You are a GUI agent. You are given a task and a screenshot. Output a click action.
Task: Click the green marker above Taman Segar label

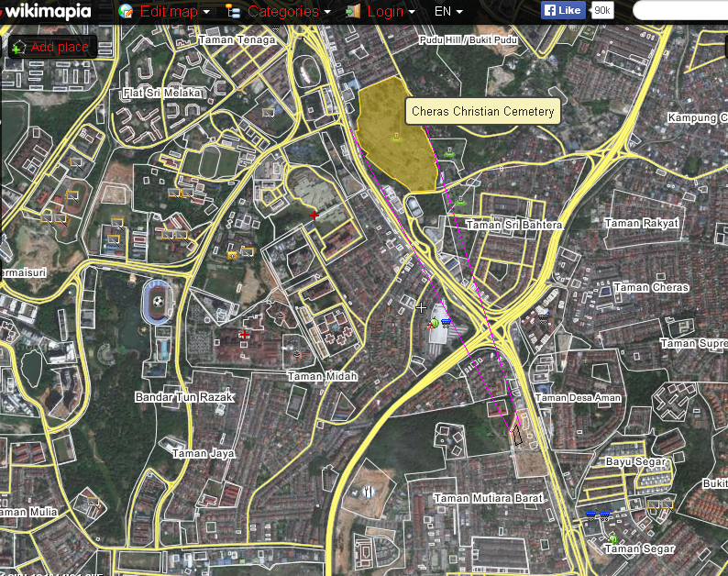[612, 537]
